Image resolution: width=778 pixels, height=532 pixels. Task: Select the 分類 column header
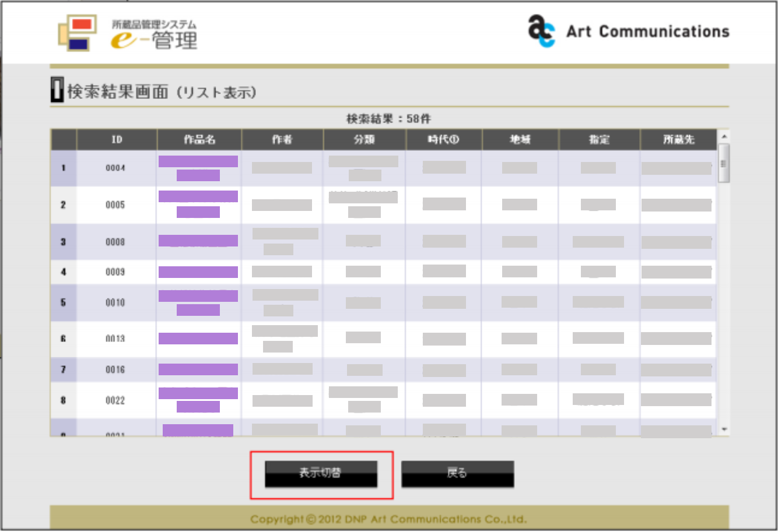(364, 140)
